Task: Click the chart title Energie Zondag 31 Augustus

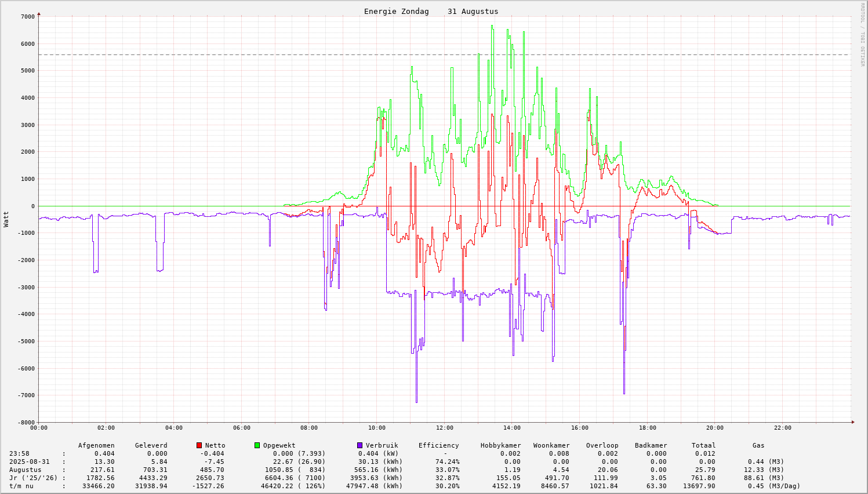Action: [x=431, y=12]
